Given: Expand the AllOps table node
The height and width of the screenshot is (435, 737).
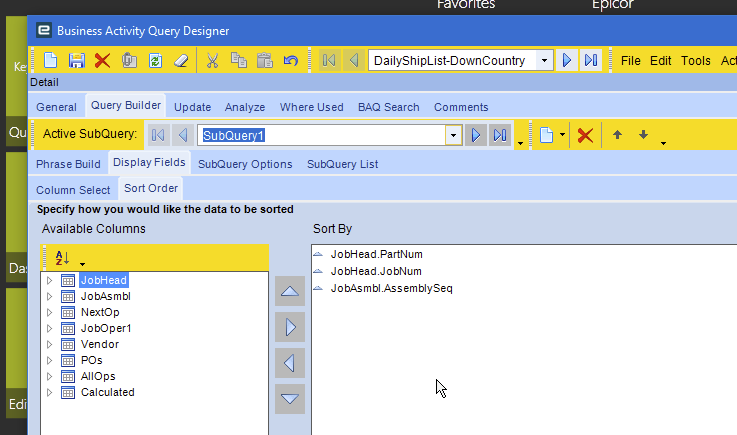Looking at the screenshot, I should (x=49, y=377).
